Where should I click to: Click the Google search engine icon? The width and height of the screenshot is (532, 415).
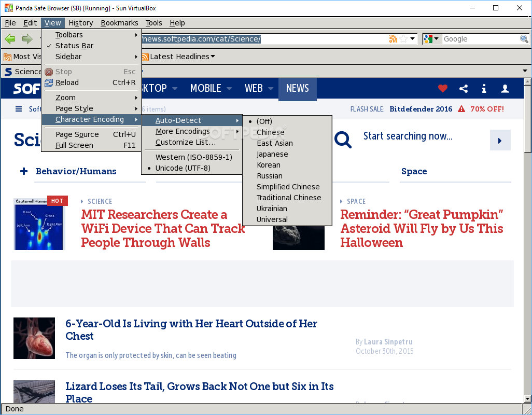point(428,39)
